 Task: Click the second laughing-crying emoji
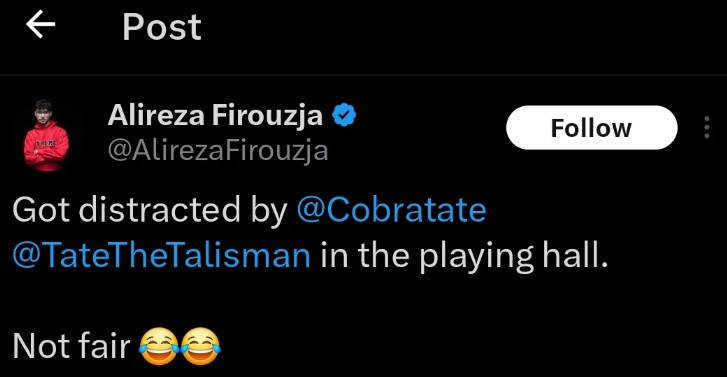pyautogui.click(x=200, y=346)
